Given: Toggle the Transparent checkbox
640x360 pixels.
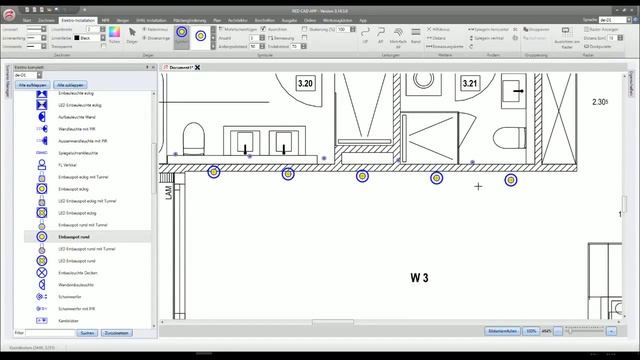Looking at the screenshot, I should (x=103, y=47).
